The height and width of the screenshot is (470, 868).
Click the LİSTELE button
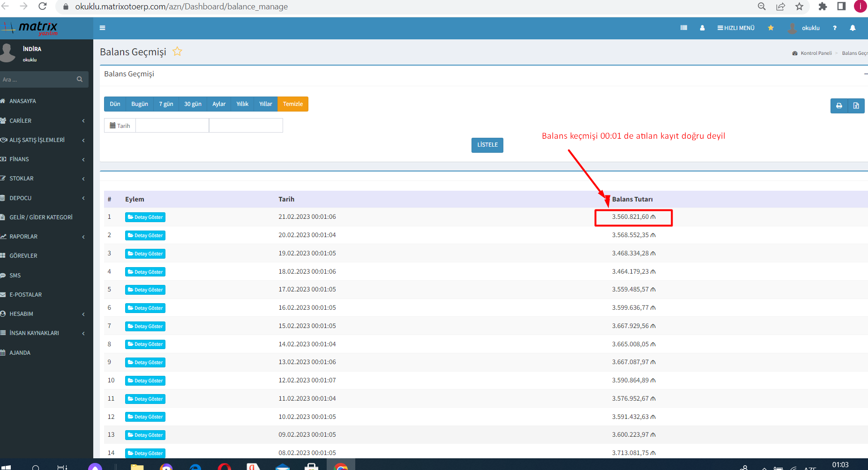[x=487, y=145]
